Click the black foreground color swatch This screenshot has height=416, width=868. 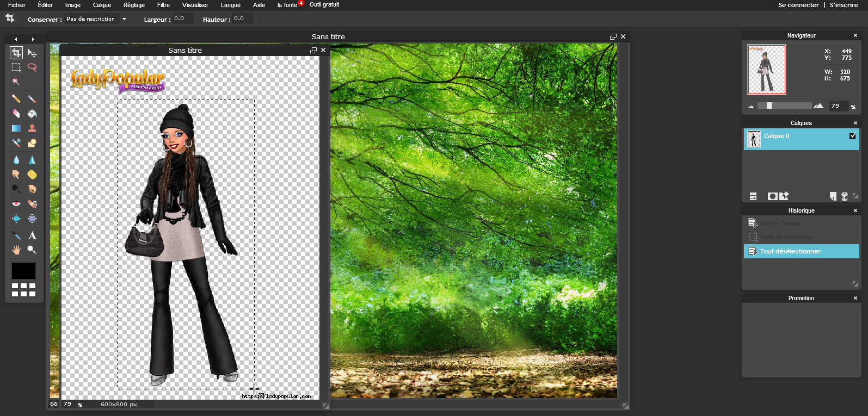(x=23, y=271)
